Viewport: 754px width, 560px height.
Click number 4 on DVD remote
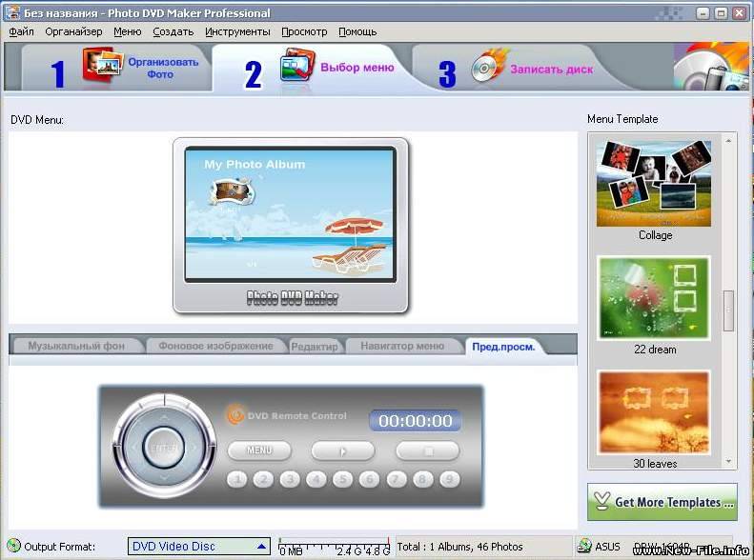click(316, 479)
